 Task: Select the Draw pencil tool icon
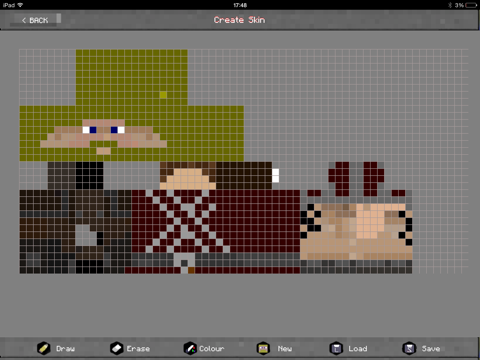pos(44,348)
